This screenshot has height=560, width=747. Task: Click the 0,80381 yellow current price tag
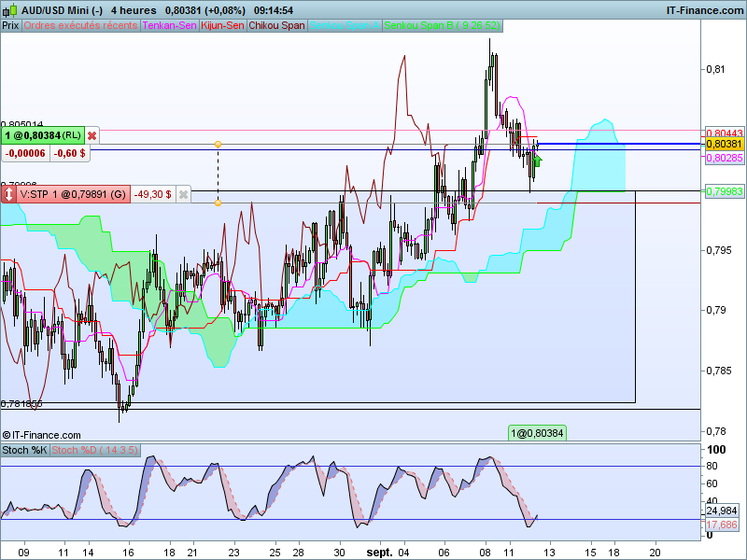coord(725,144)
